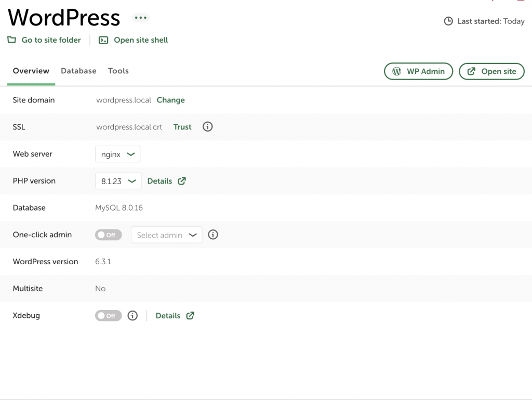Click the WordPress site title
The width and height of the screenshot is (532, 400).
[64, 18]
